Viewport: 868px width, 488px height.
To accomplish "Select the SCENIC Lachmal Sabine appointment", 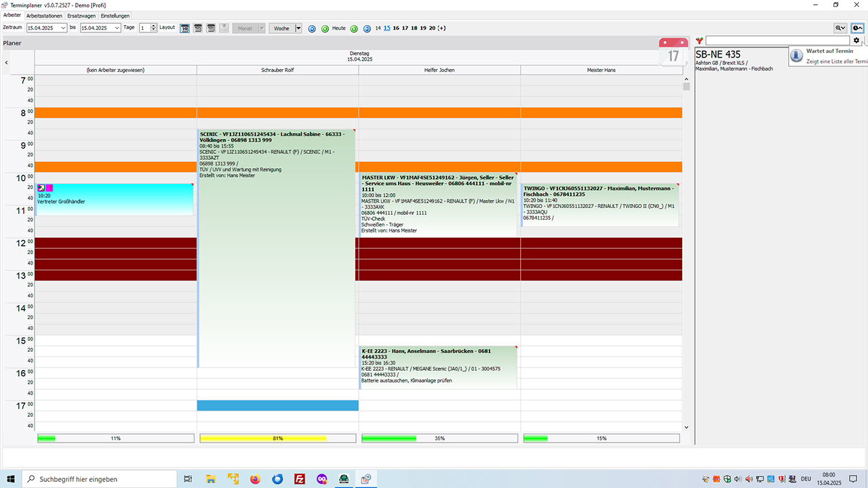I will coord(277,248).
